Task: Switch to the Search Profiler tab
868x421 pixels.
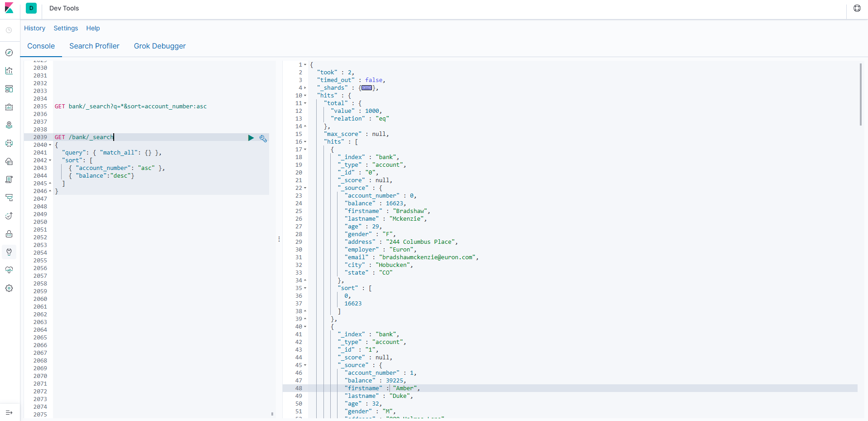Action: point(94,46)
